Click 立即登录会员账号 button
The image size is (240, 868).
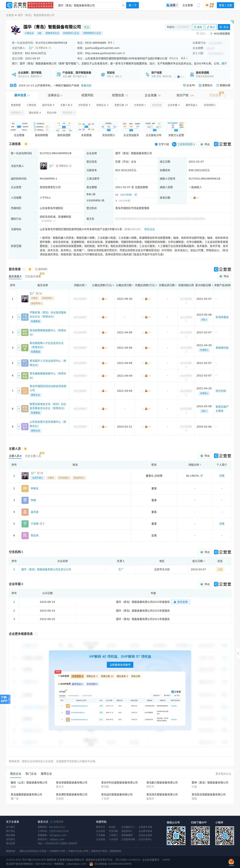pyautogui.click(x=120, y=665)
